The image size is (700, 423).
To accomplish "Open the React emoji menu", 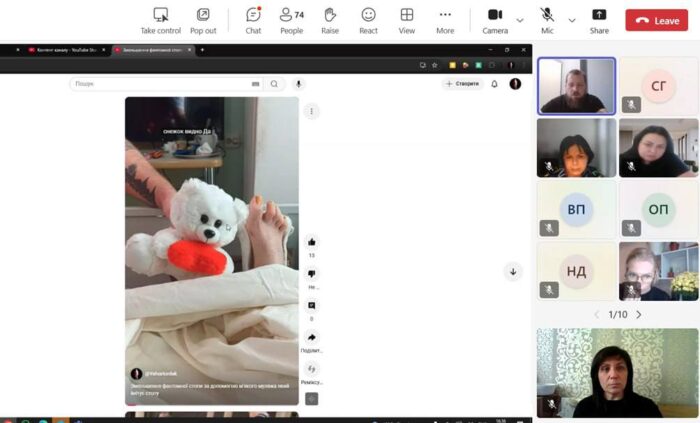I will [x=368, y=19].
